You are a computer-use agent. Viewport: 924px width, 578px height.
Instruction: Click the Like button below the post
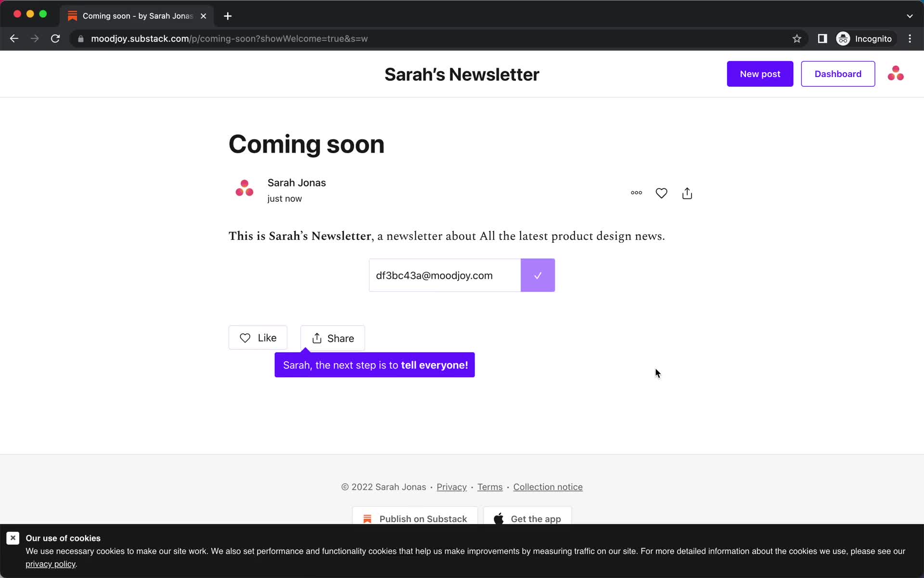pyautogui.click(x=258, y=338)
